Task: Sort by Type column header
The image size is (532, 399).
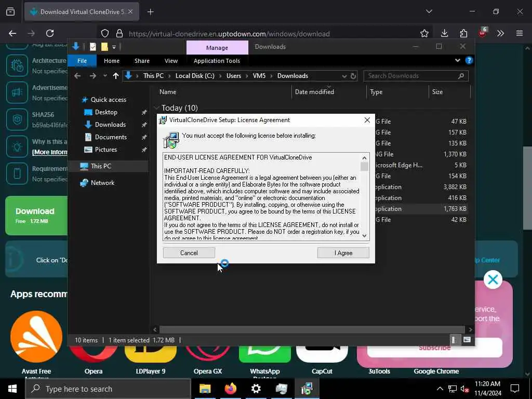Action: [376, 92]
